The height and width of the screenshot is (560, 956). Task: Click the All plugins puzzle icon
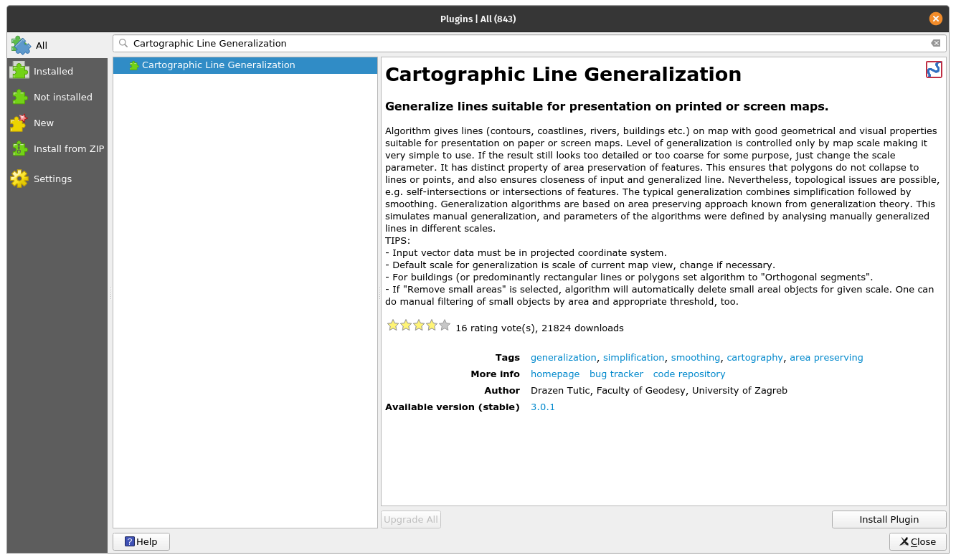tap(20, 45)
